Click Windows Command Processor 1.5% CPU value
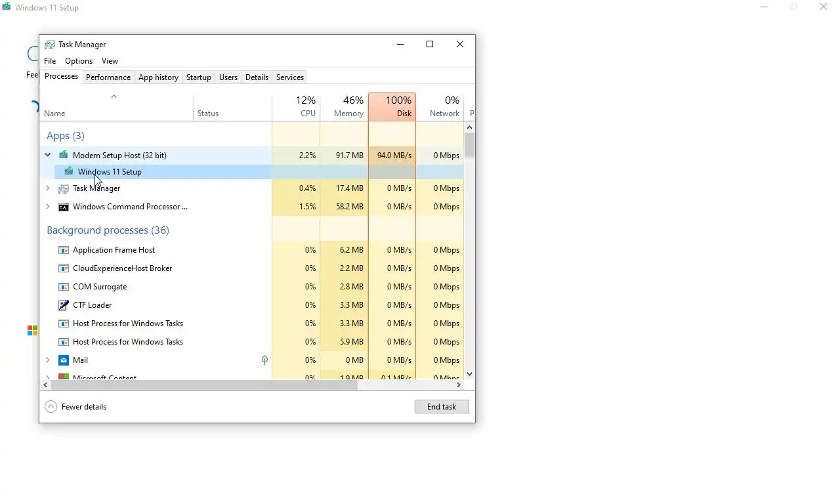Viewport: 840px width, 504px height. tap(307, 207)
